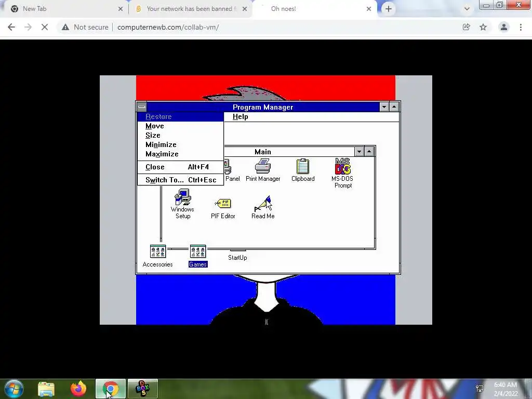
Task: Bookmark this page with the star icon
Action: coord(483,27)
